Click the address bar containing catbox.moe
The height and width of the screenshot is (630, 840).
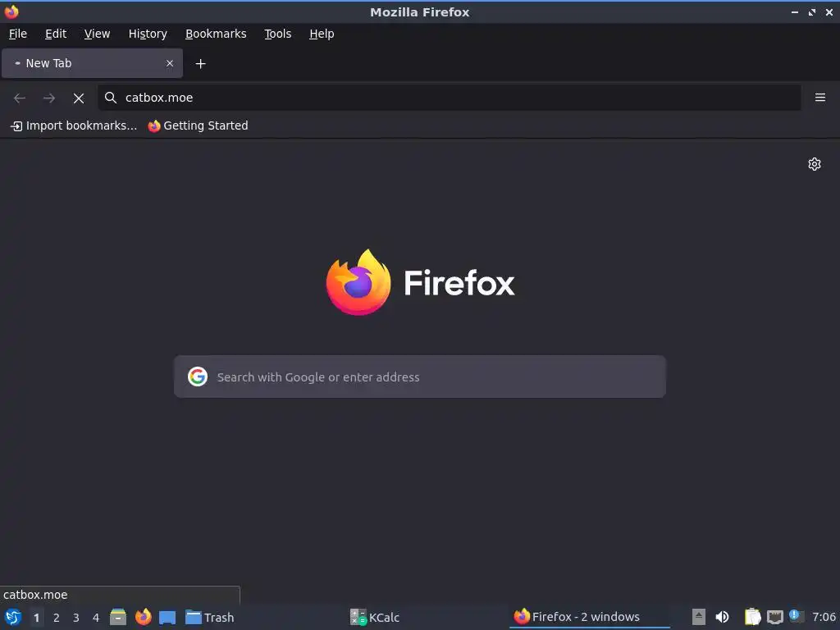point(449,98)
